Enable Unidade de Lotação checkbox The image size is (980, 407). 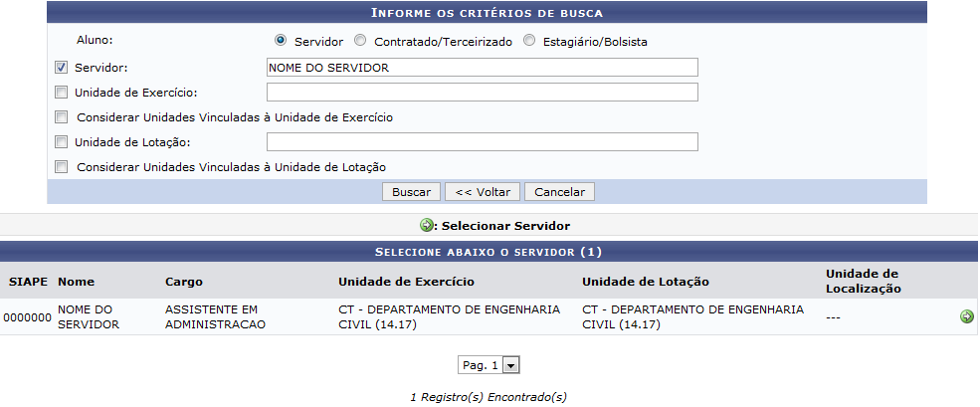coord(62,142)
